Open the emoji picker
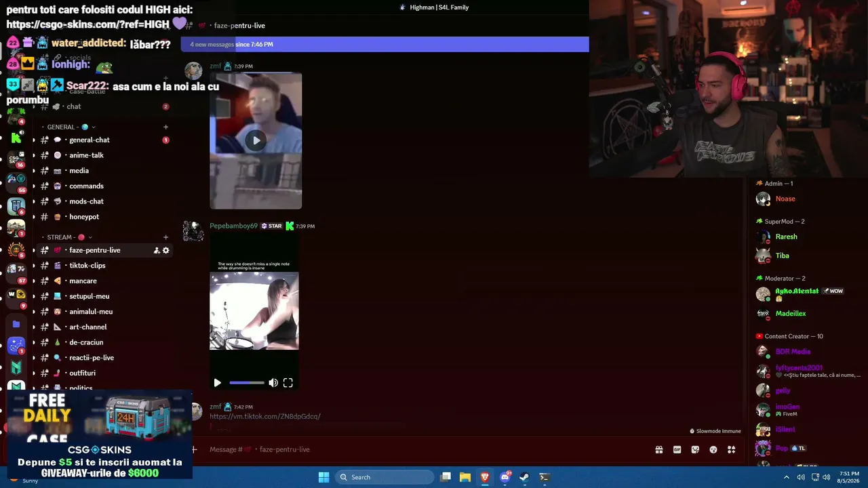The height and width of the screenshot is (488, 868). 713,449
